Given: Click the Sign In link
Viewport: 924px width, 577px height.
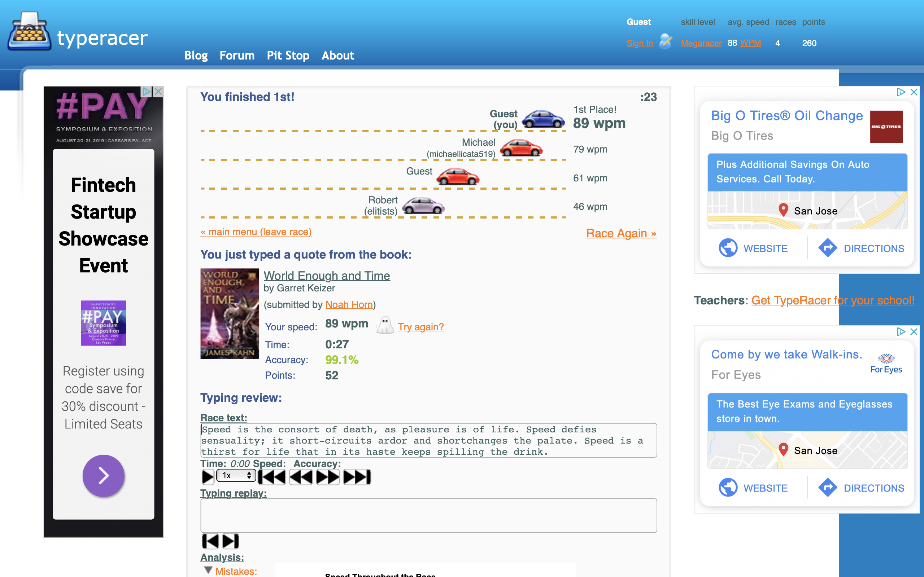Looking at the screenshot, I should pyautogui.click(x=640, y=43).
